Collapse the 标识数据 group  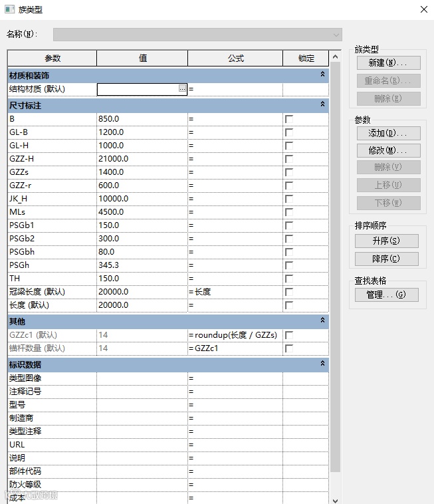322,363
